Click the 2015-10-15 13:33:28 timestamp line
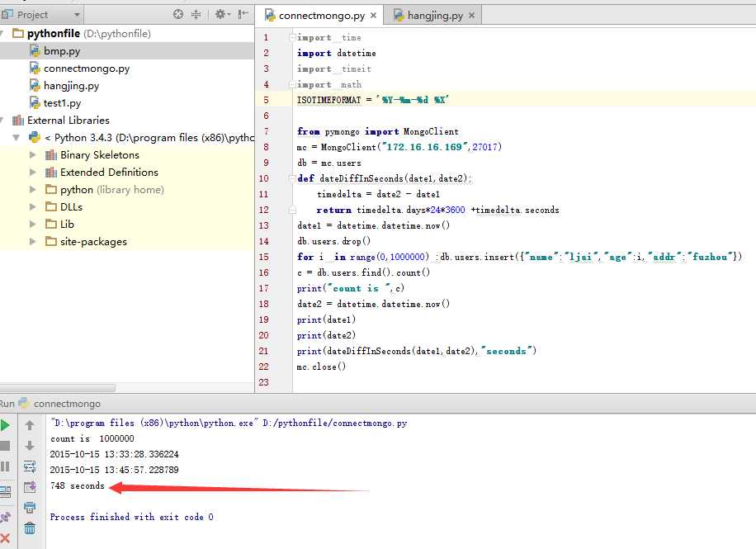The image size is (756, 549). coord(114,454)
